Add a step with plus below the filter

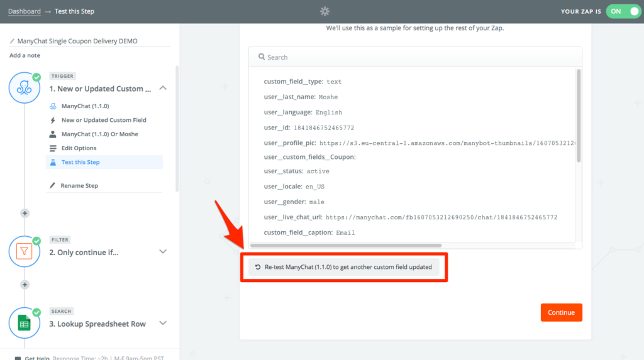(x=25, y=285)
